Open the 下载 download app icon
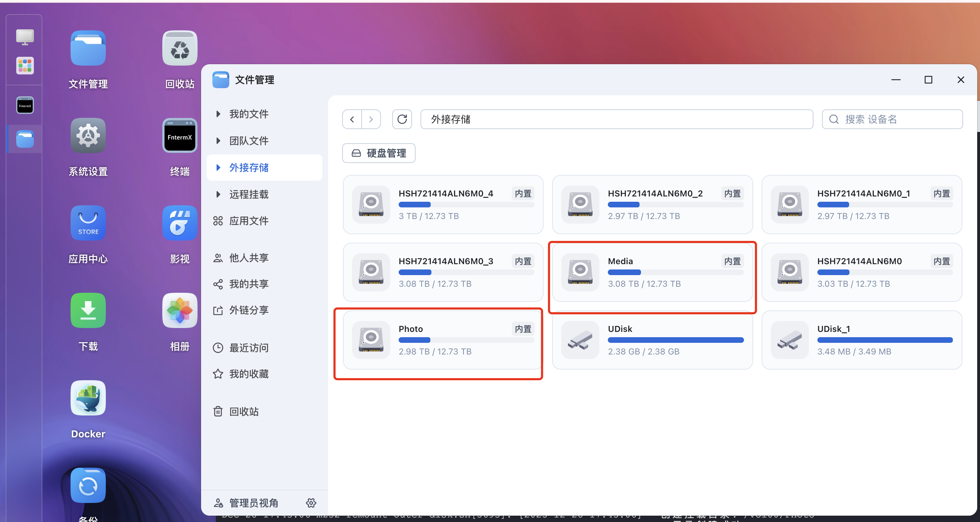The width and height of the screenshot is (980, 522). click(x=88, y=310)
